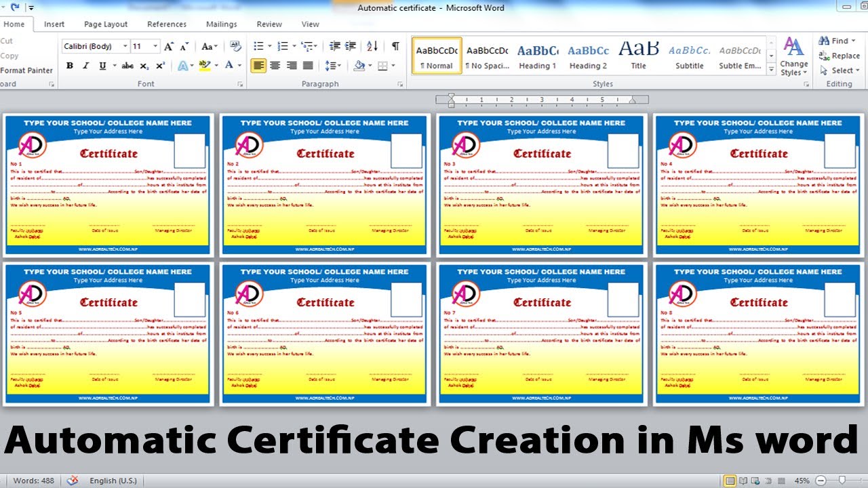Open the Find command
The image size is (868, 488).
point(834,41)
